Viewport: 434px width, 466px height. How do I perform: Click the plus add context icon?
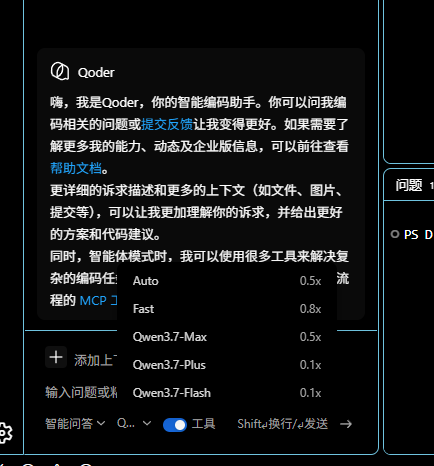pos(56,357)
